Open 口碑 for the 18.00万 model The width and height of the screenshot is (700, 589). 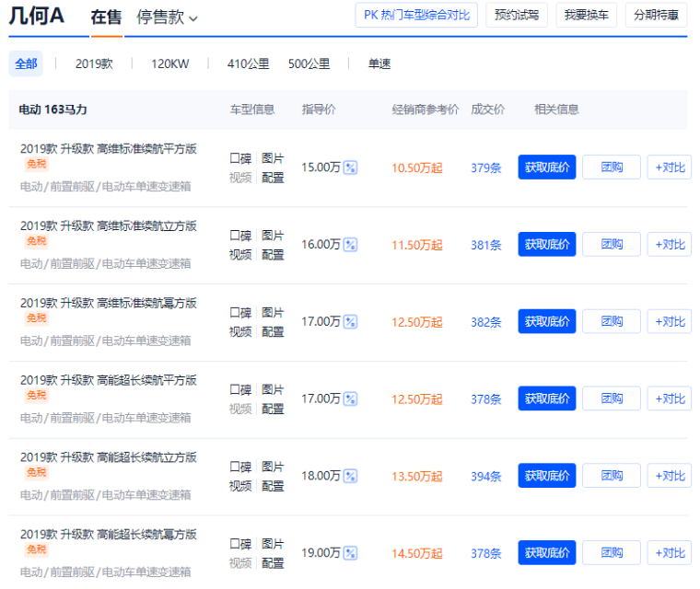(240, 467)
